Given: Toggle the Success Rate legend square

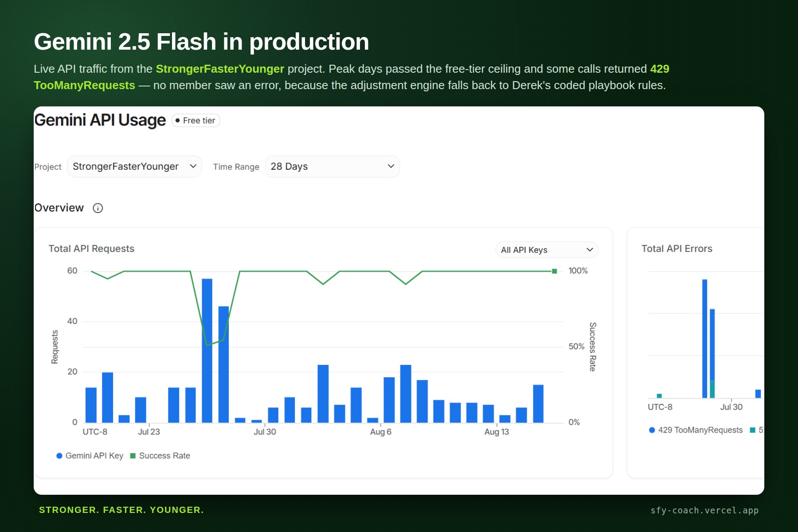Looking at the screenshot, I should pos(133,456).
